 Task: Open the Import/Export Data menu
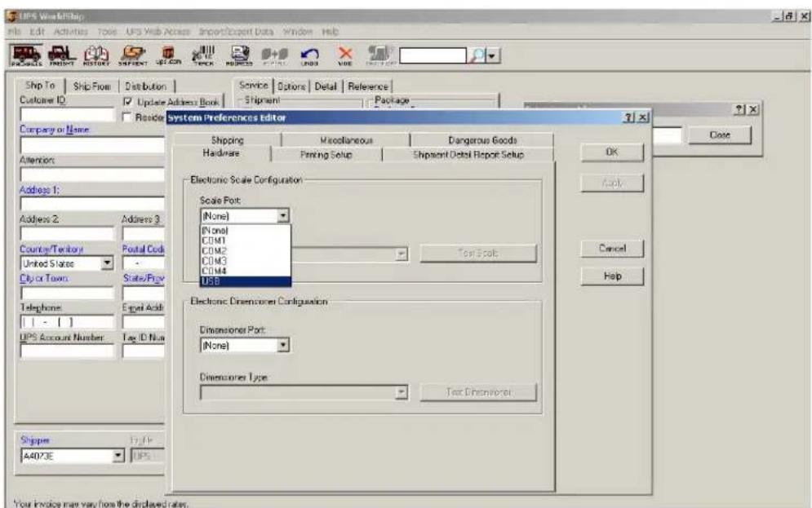point(236,32)
